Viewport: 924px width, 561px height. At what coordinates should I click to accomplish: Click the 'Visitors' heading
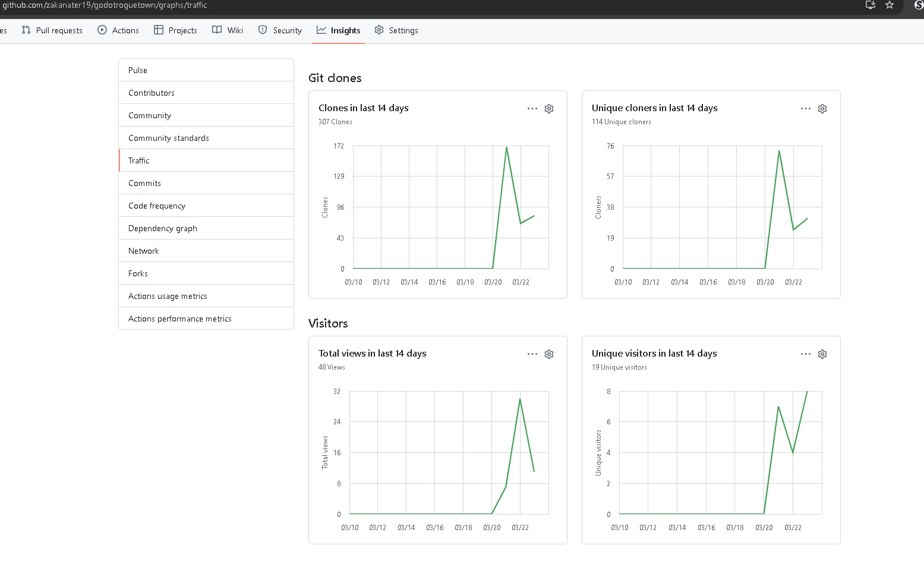328,323
